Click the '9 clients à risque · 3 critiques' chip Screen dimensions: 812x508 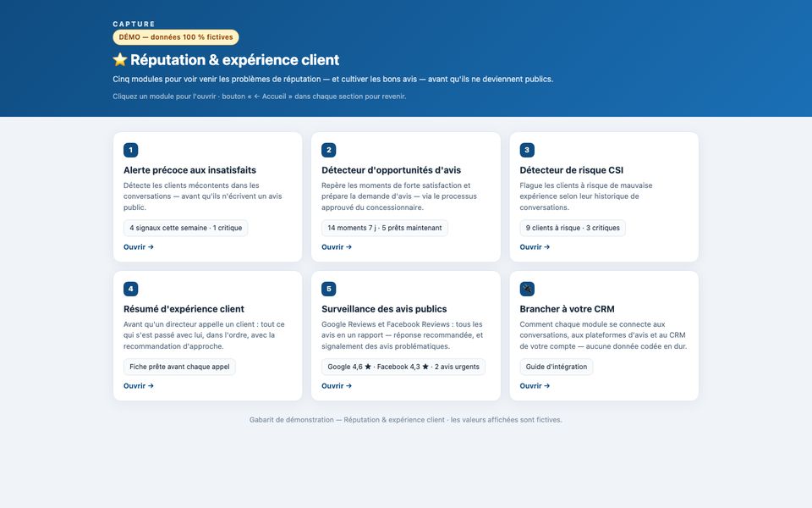coord(573,228)
